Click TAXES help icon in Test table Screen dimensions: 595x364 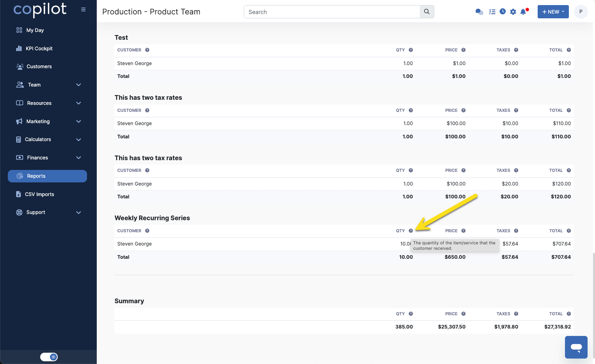[x=516, y=50]
